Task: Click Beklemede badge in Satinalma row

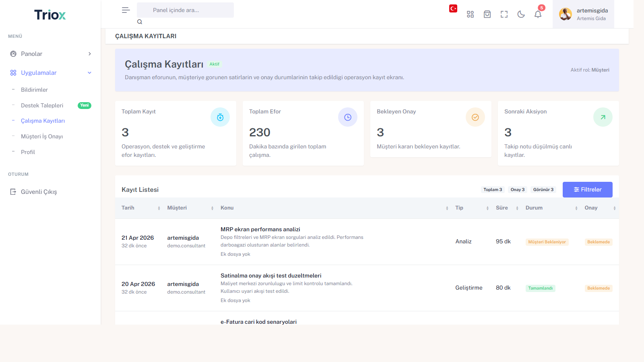Action: [x=599, y=288]
